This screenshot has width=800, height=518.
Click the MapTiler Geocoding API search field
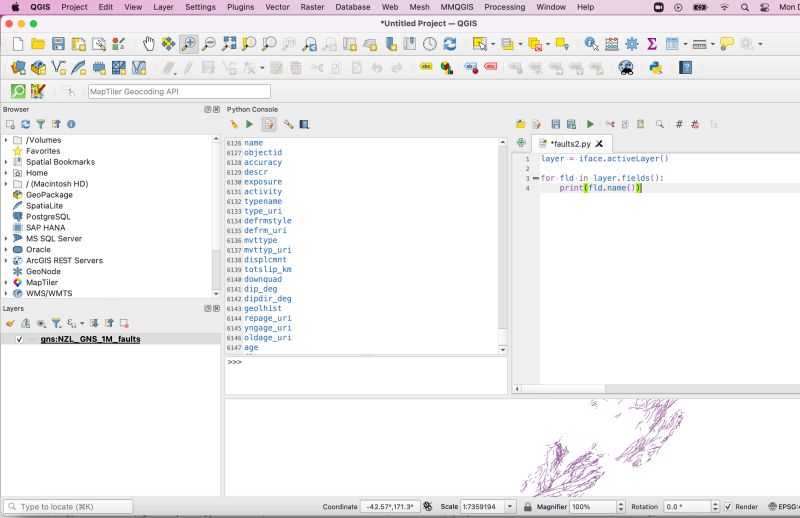point(179,91)
